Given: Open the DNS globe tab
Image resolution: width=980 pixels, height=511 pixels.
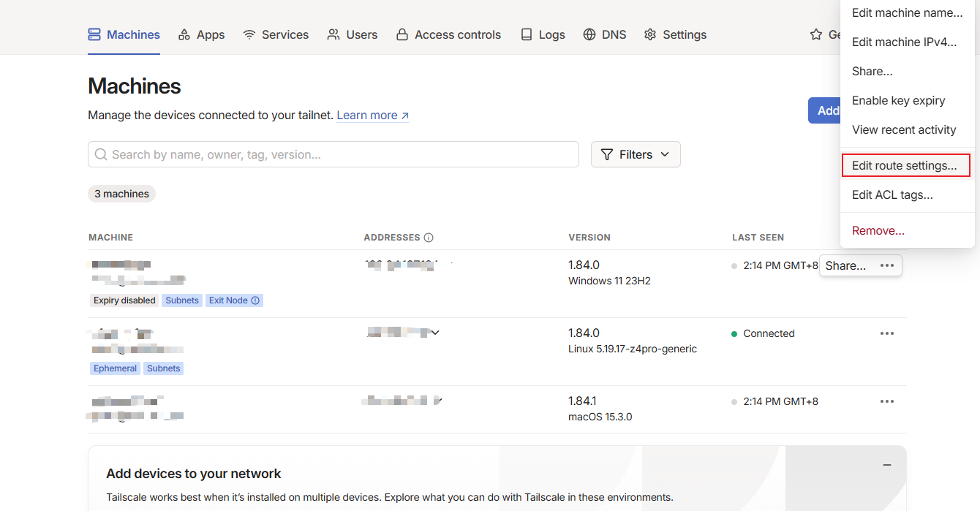Looking at the screenshot, I should pyautogui.click(x=589, y=34).
